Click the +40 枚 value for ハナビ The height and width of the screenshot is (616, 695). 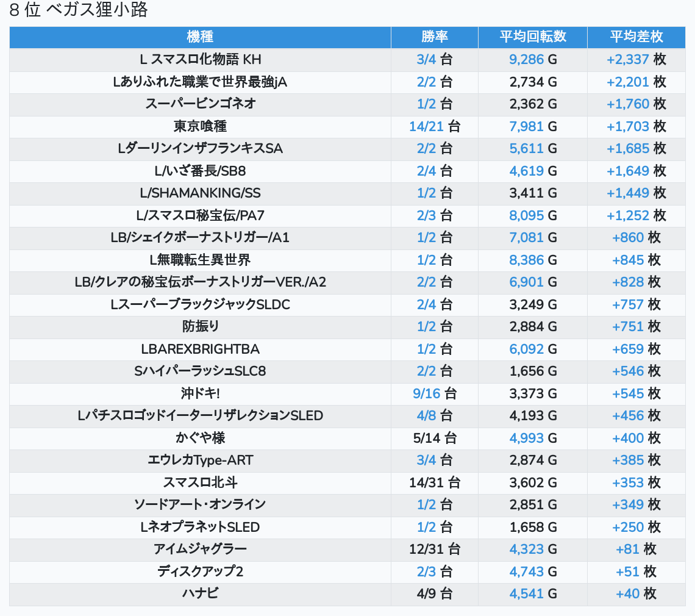click(628, 593)
